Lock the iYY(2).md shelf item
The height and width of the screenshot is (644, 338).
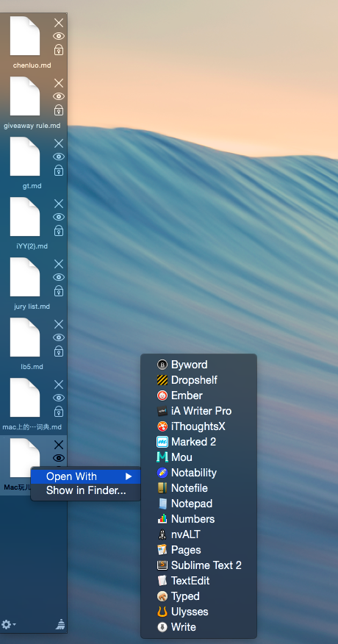point(59,230)
